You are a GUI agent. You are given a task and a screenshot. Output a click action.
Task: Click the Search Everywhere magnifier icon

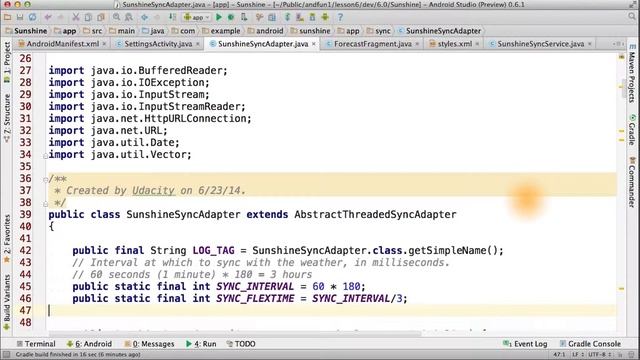633,17
